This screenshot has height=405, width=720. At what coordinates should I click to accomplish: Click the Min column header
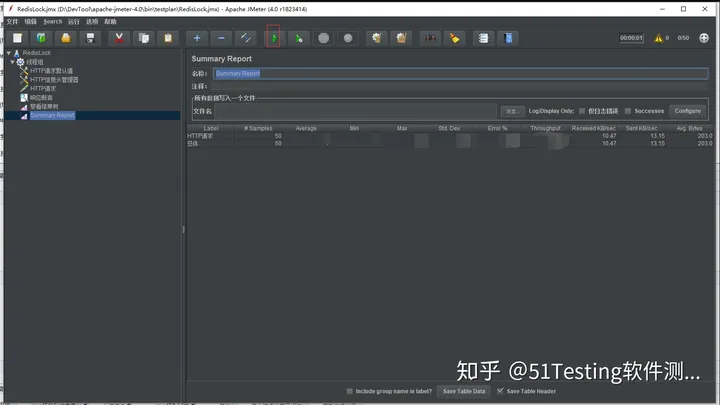point(354,129)
